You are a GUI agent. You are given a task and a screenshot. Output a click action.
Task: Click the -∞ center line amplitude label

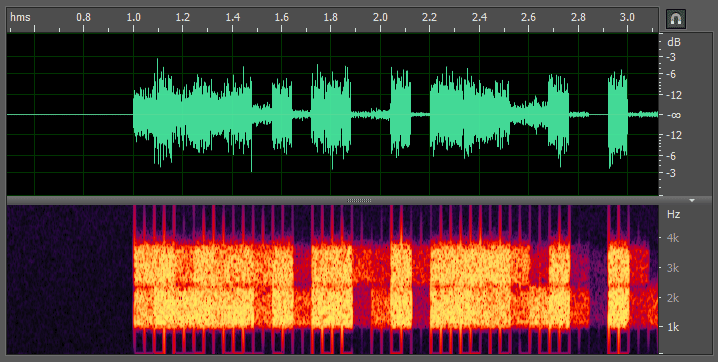tap(674, 115)
